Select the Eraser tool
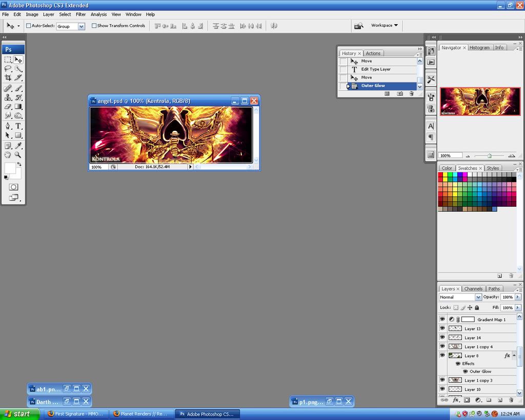 point(8,107)
